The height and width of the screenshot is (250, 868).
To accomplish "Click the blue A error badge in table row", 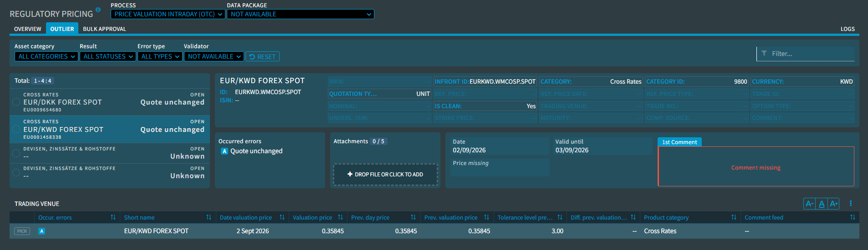I will coord(41,231).
